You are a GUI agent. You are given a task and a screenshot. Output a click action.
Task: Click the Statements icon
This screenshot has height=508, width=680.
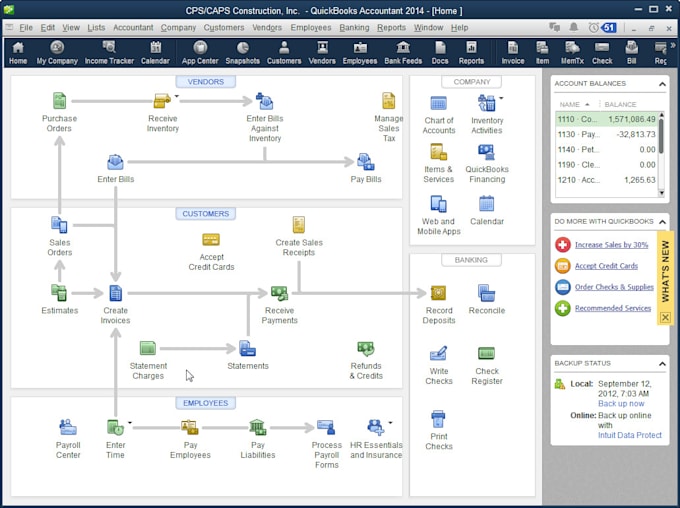tap(247, 348)
